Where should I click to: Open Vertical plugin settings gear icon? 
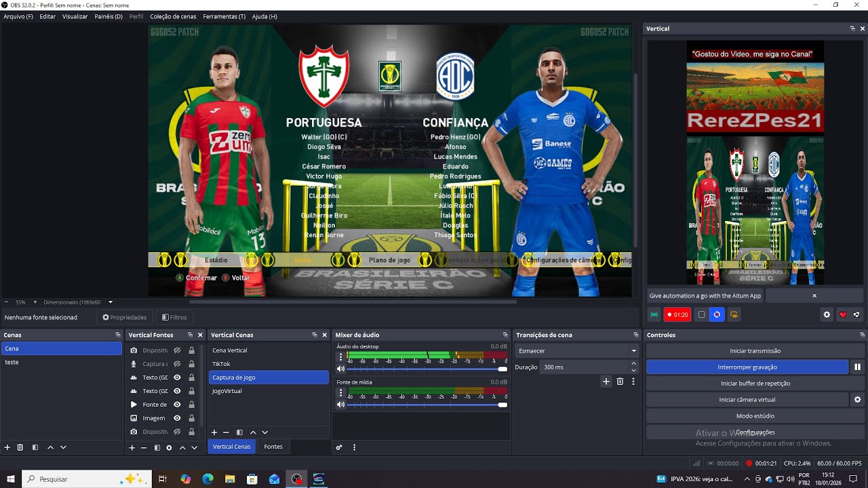click(827, 314)
